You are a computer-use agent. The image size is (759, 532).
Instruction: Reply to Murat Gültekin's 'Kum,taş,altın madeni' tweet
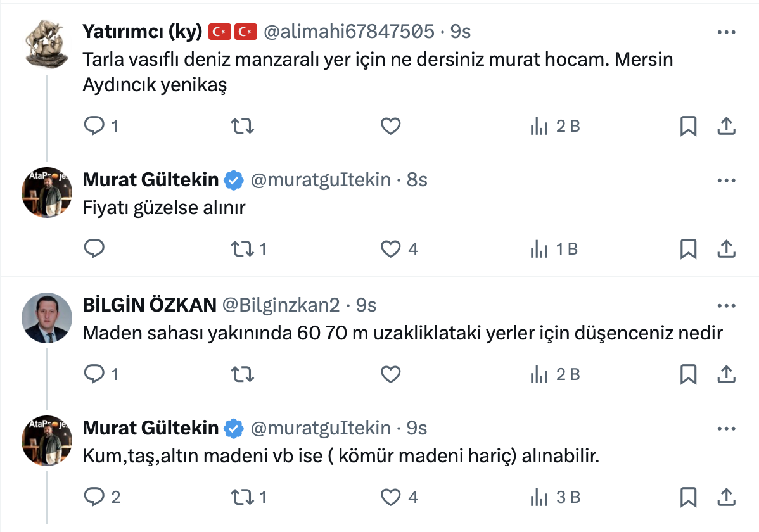[94, 497]
